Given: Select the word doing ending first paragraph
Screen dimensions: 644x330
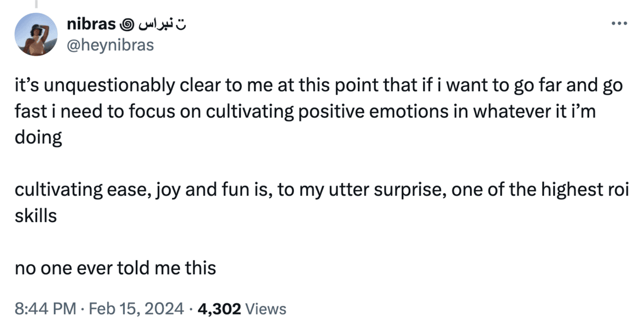Looking at the screenshot, I should coord(38,138).
